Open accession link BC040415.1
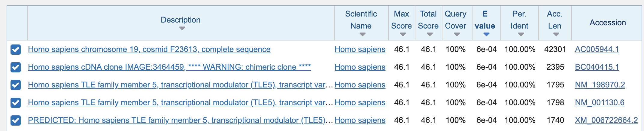 [597, 67]
